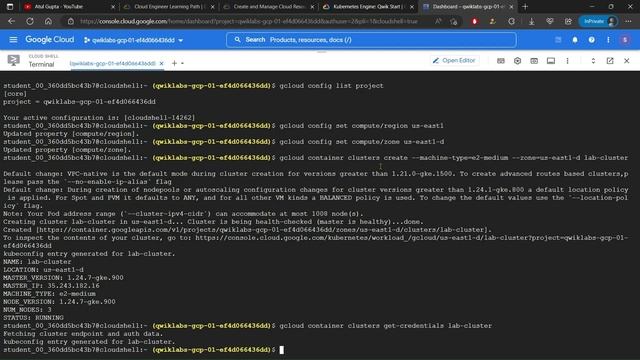Expand the new-tab project dropdown arrow
The image size is (640, 360).
pyautogui.click(x=182, y=63)
